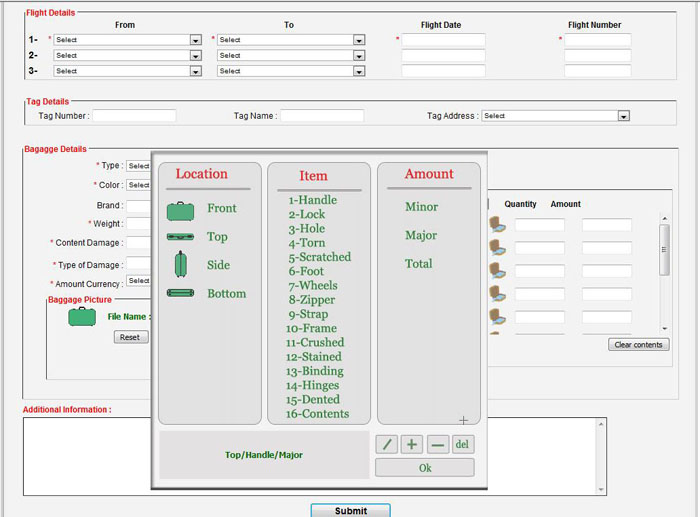Choose the Top suitcase location icon
700x517 pixels.
coord(180,237)
